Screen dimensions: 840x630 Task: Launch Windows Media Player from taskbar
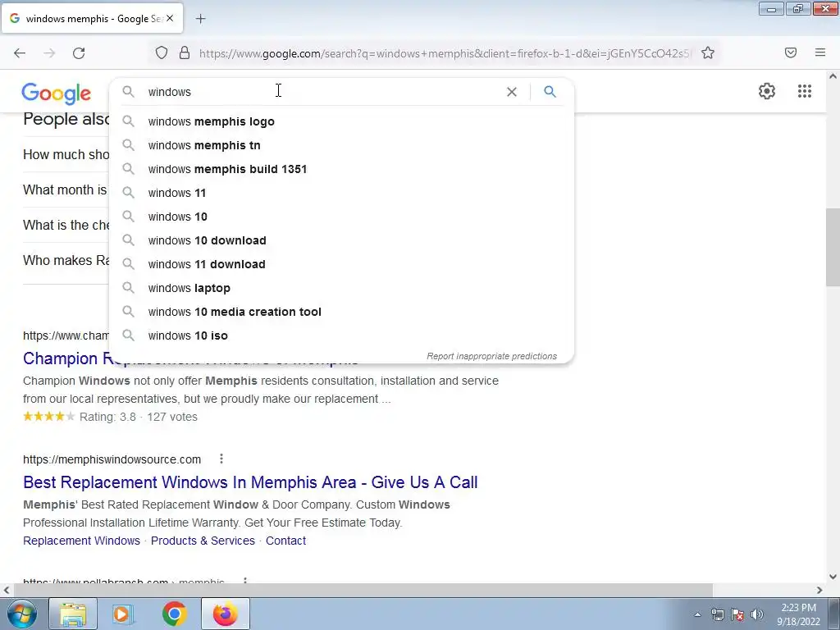(x=122, y=614)
